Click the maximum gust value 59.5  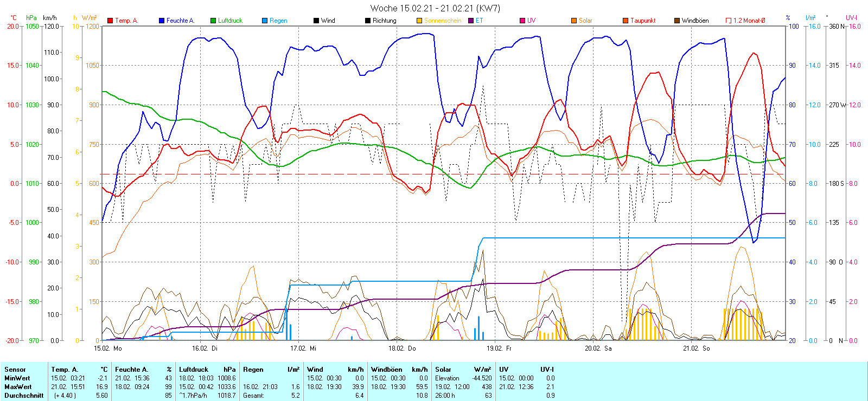pos(422,387)
